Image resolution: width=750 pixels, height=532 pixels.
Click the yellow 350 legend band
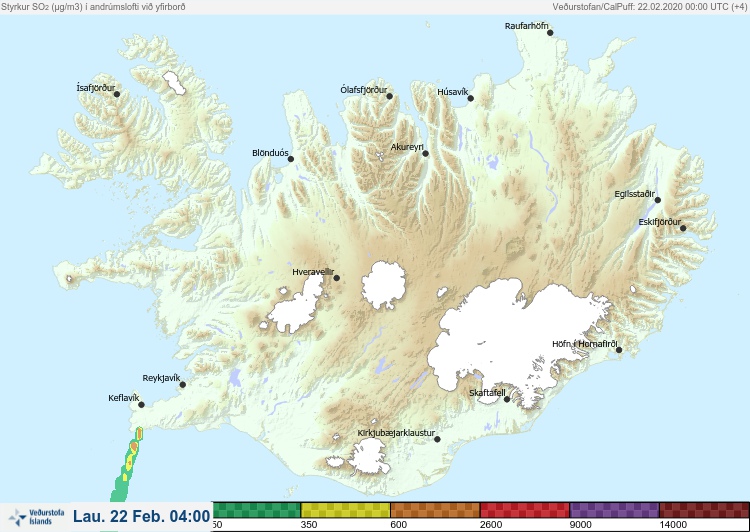pyautogui.click(x=345, y=510)
